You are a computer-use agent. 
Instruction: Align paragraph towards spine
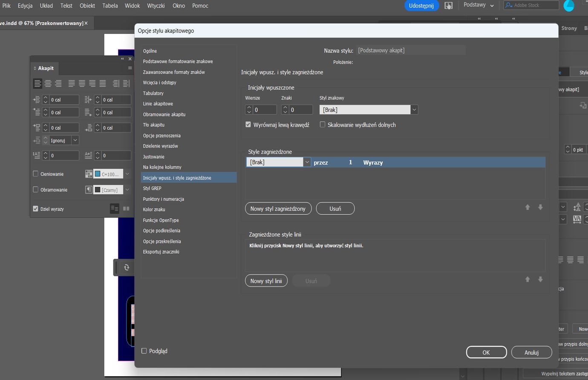point(116,84)
